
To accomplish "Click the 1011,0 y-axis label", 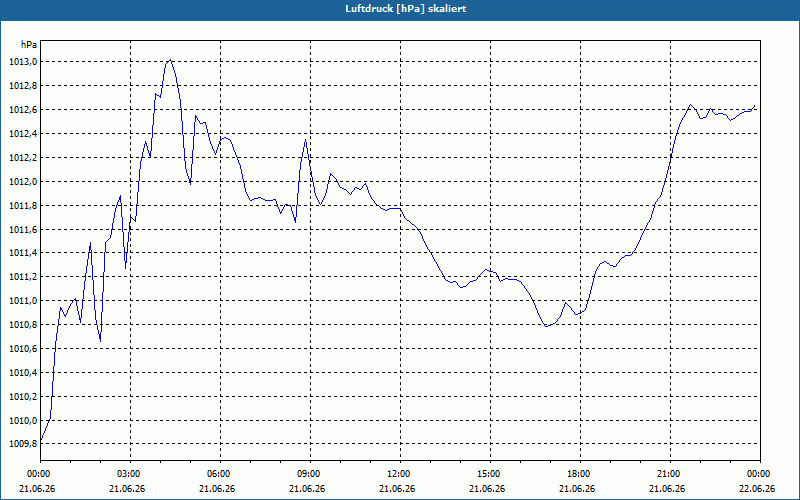I will (x=22, y=301).
